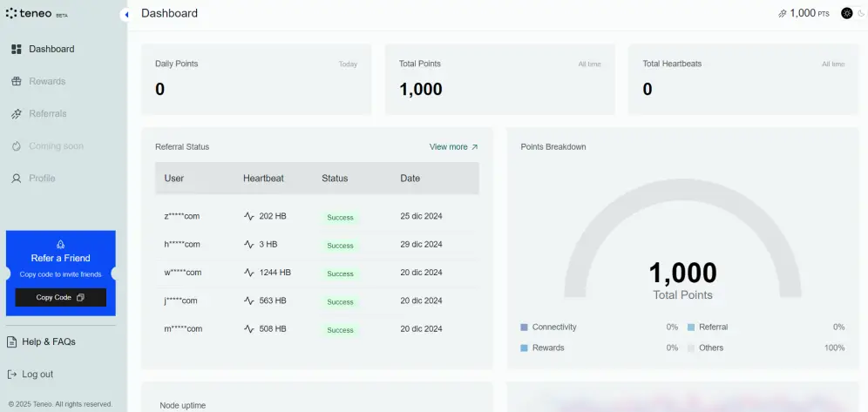Open View more in Referral Status

point(449,147)
